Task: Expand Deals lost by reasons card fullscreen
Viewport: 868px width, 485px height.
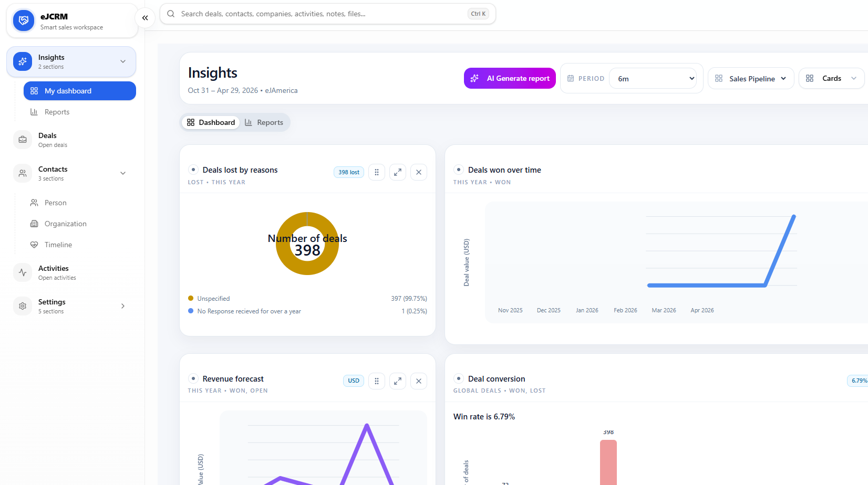Action: [x=398, y=172]
